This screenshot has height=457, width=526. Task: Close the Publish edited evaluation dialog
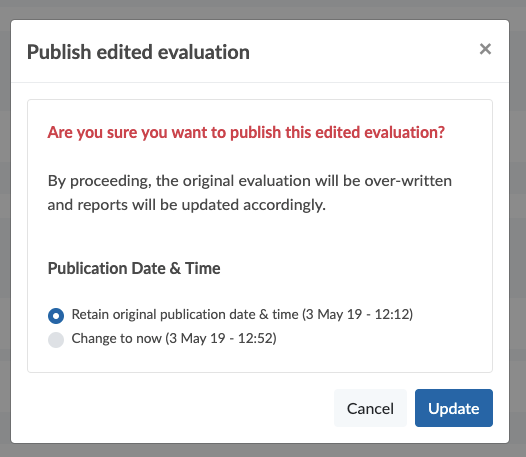[x=485, y=49]
